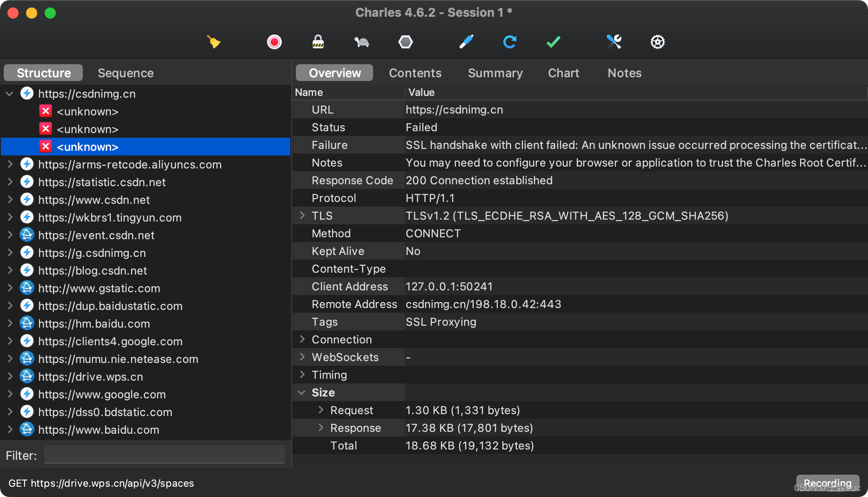Viewport: 868px width, 497px height.
Task: Select the Overview tab
Action: click(334, 73)
